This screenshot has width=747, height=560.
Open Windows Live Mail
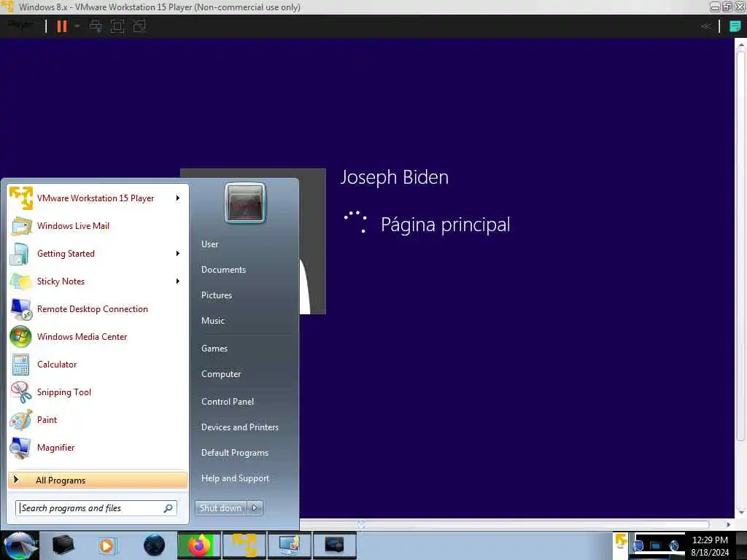(x=97, y=226)
